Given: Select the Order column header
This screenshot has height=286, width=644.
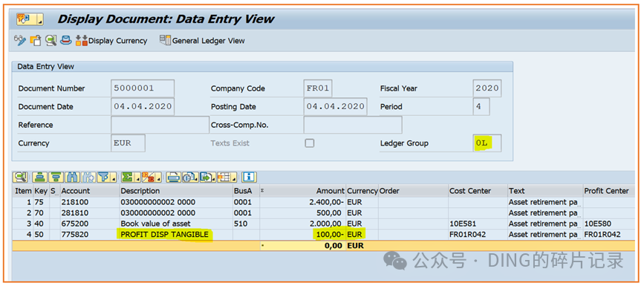Looking at the screenshot, I should pos(413,191).
